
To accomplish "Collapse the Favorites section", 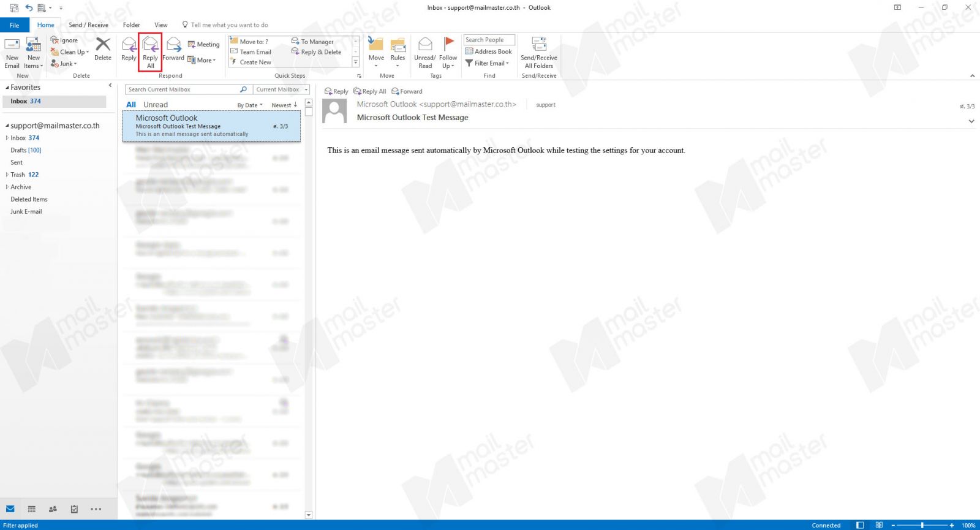I will [x=7, y=88].
